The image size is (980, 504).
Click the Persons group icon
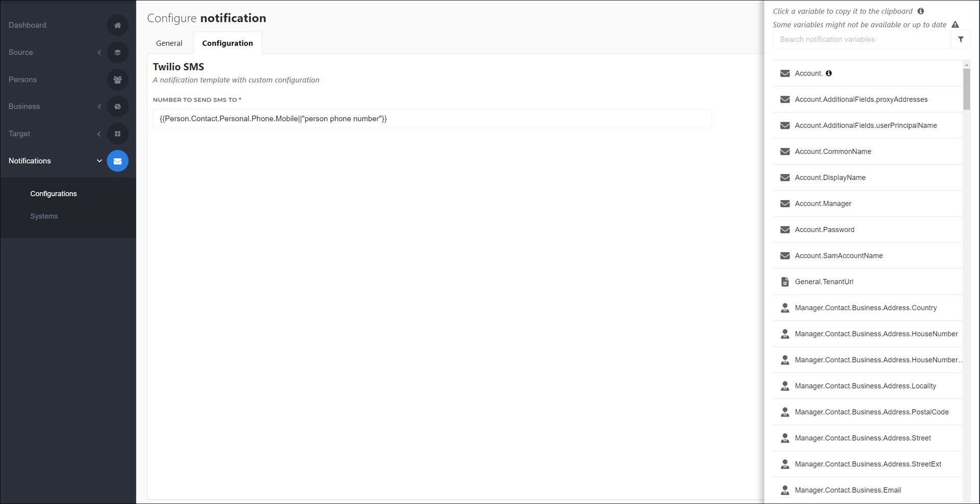117,80
